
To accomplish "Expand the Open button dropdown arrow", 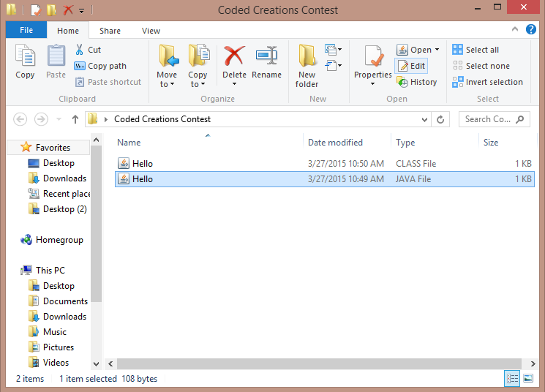I will pyautogui.click(x=437, y=50).
